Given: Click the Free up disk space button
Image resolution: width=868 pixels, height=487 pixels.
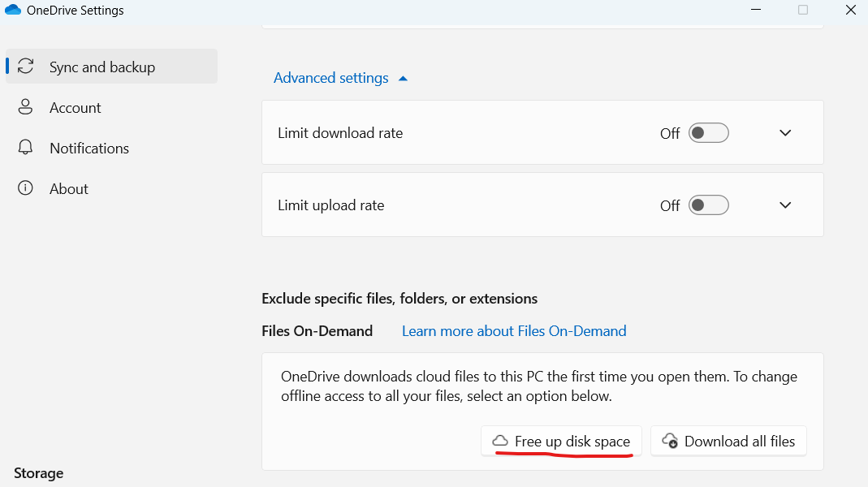Looking at the screenshot, I should (x=561, y=441).
